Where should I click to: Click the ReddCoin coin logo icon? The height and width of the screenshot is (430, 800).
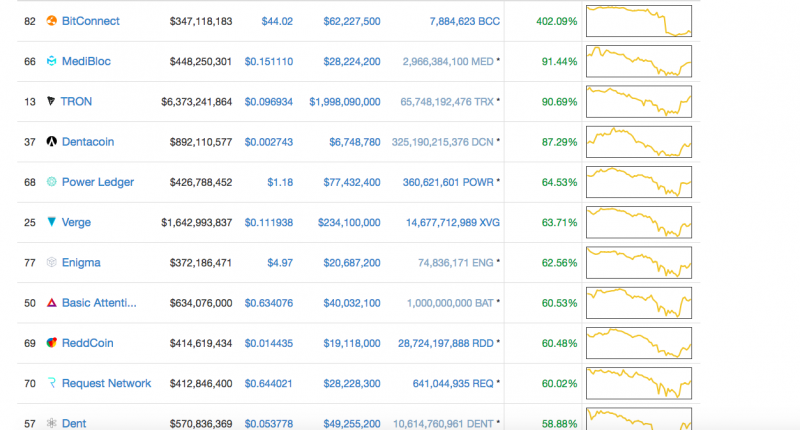52,343
